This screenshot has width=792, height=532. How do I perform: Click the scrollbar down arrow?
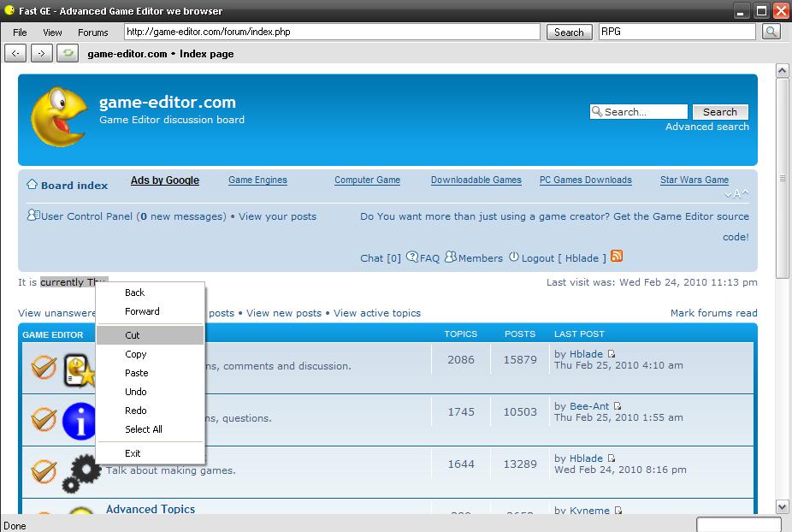(x=782, y=506)
